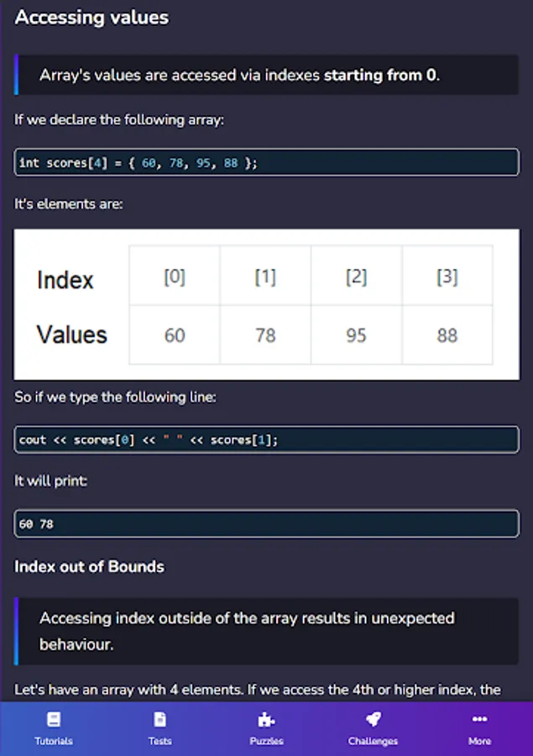Click the value 95 table cell

(x=356, y=335)
